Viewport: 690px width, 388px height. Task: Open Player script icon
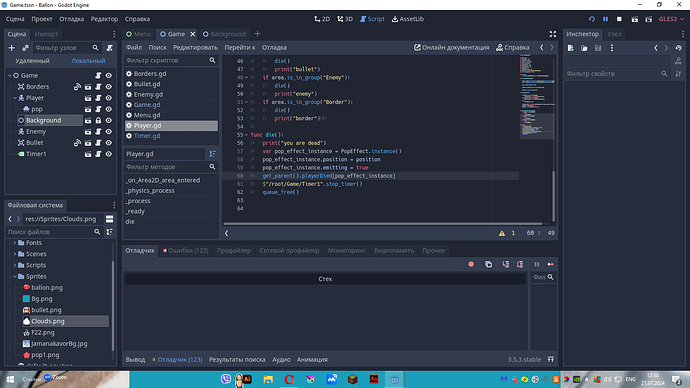tap(98, 98)
